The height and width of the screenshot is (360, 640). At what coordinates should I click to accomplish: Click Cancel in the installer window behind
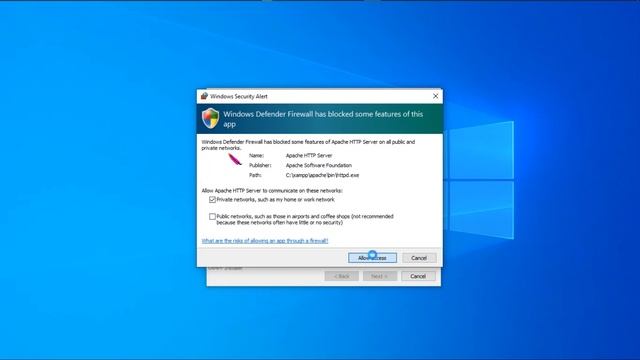pyautogui.click(x=418, y=276)
